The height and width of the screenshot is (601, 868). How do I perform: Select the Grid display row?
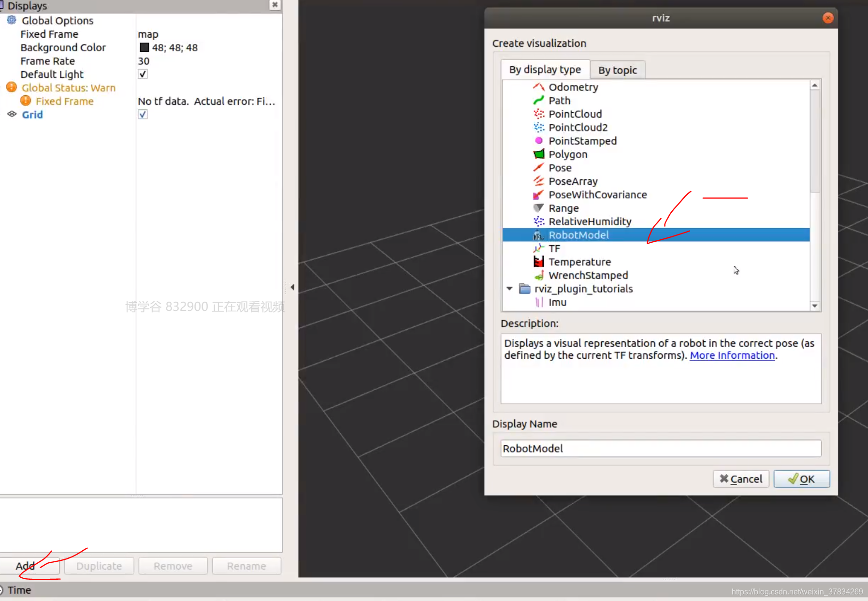coord(141,115)
